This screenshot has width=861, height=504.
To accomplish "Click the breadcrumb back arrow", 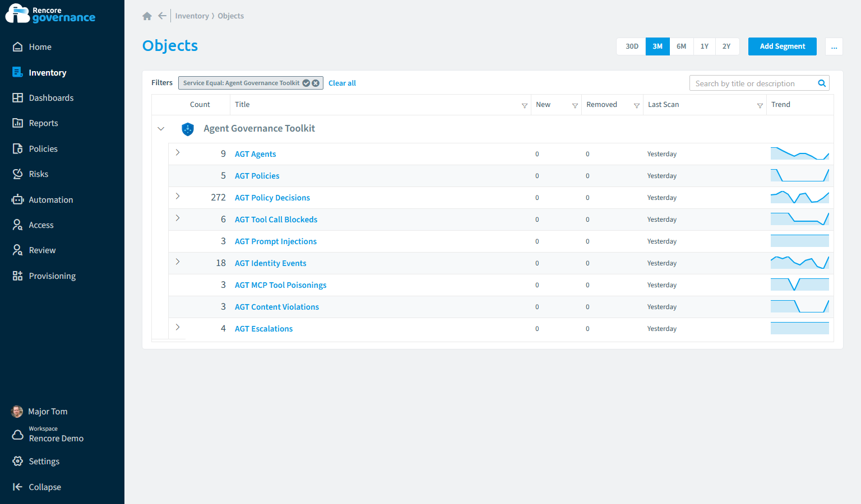I will [x=162, y=16].
